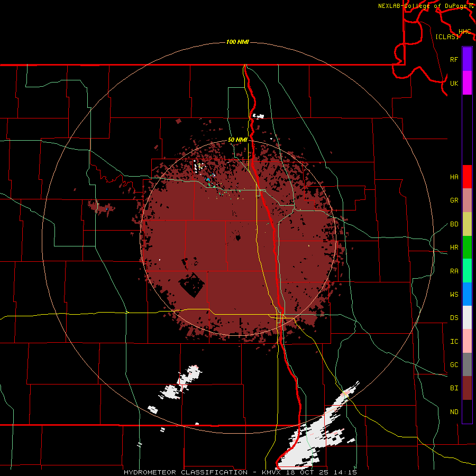
Task: Click the BI legend label
Action: click(x=454, y=388)
